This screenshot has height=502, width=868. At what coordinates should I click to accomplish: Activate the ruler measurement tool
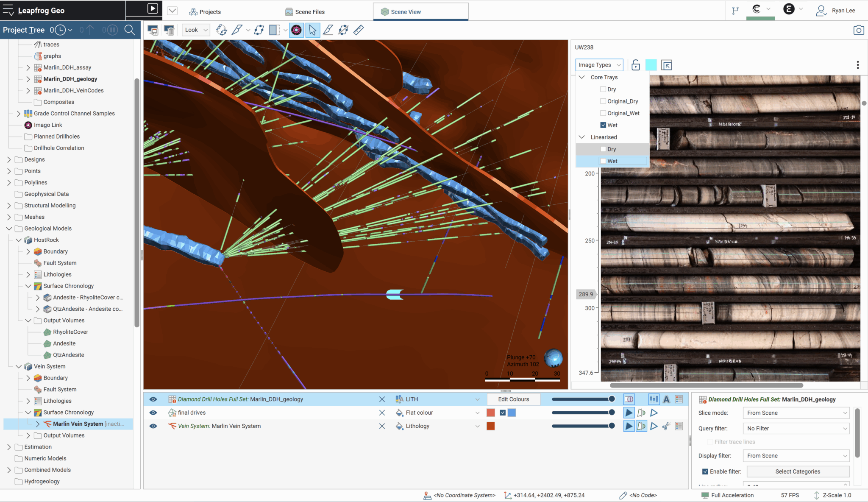359,30
